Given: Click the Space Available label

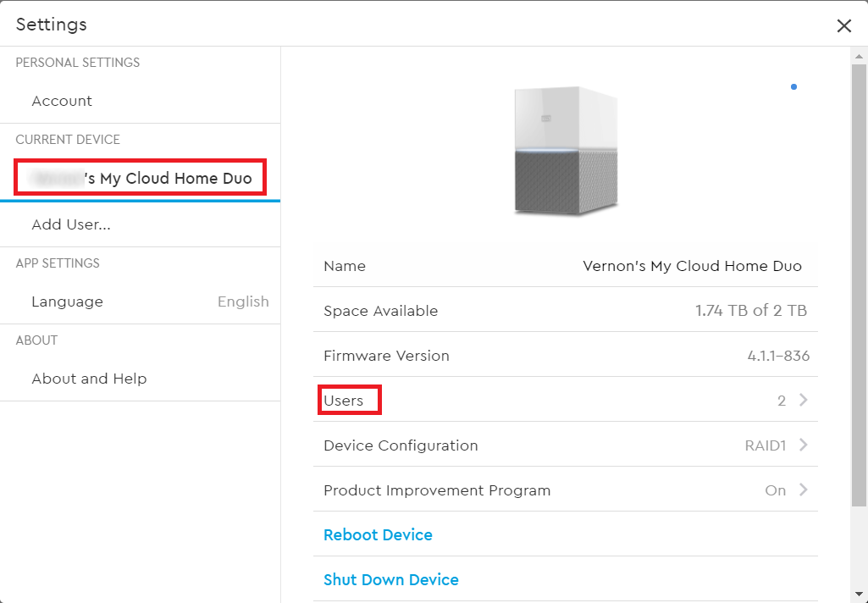Looking at the screenshot, I should click(x=381, y=311).
